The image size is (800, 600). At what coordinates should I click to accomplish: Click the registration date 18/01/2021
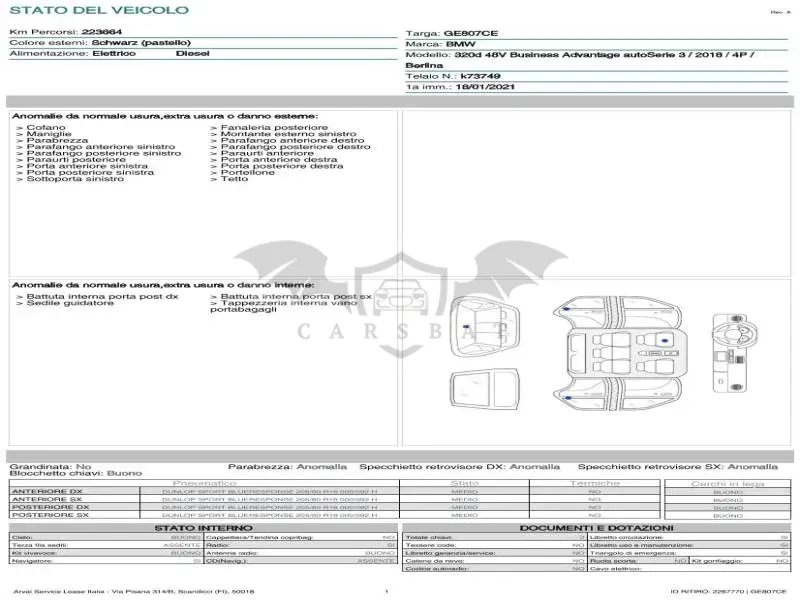tap(485, 87)
